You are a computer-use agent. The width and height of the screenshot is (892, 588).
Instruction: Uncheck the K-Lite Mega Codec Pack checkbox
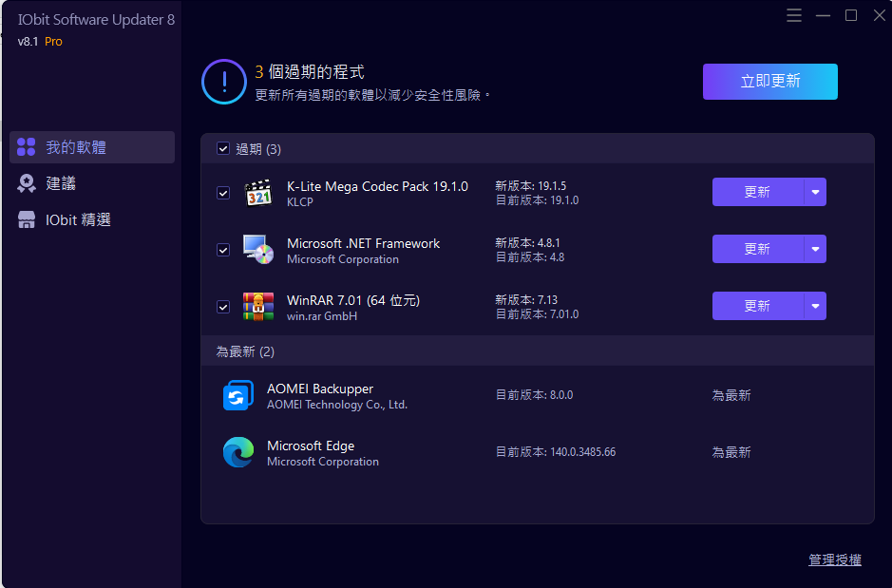[223, 193]
